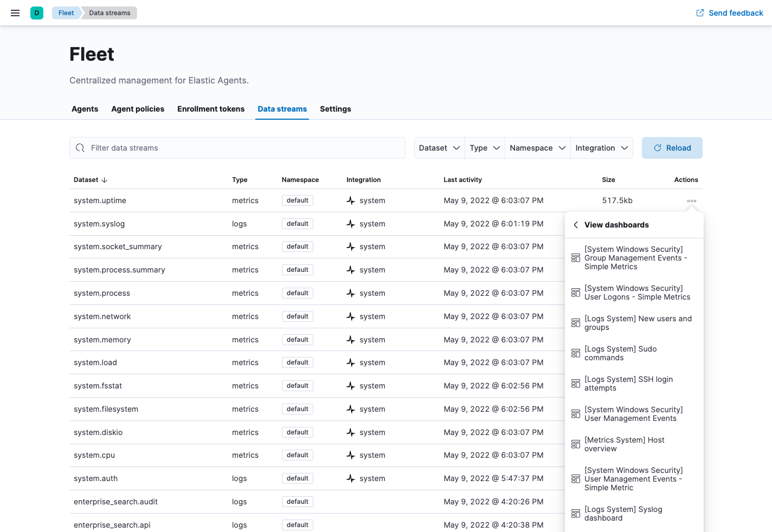The image size is (772, 532).
Task: Click the default namespace badge on system.syslog
Action: point(297,223)
